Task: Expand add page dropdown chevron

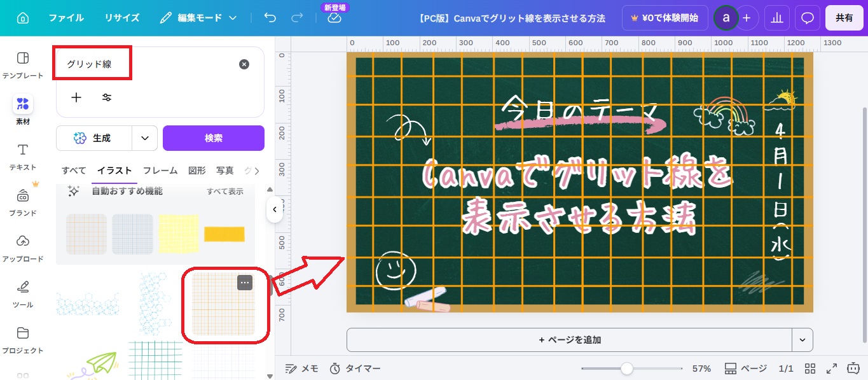Action: (x=803, y=340)
